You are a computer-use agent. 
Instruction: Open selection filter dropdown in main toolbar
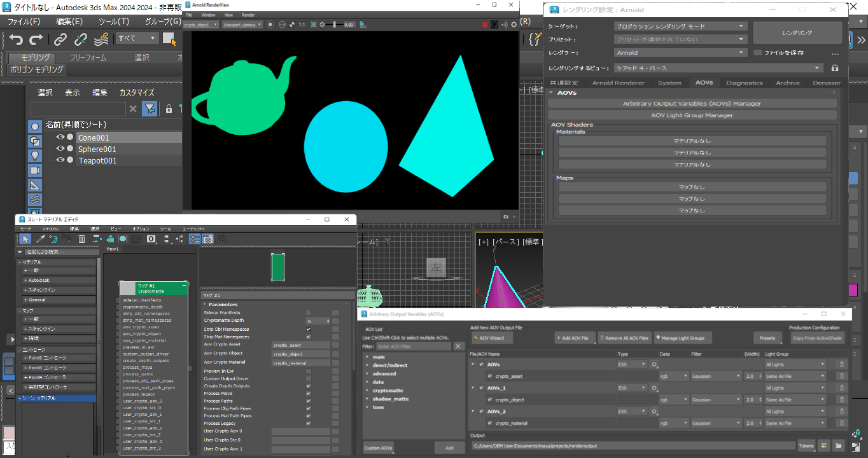tap(137, 38)
